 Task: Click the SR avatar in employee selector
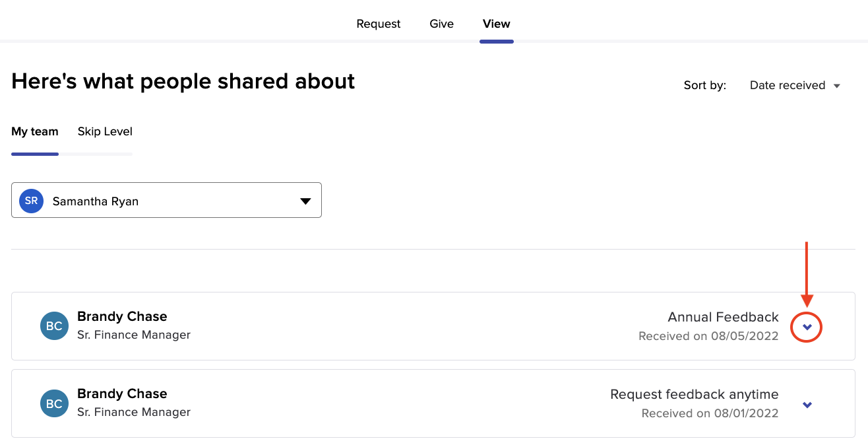tap(31, 201)
